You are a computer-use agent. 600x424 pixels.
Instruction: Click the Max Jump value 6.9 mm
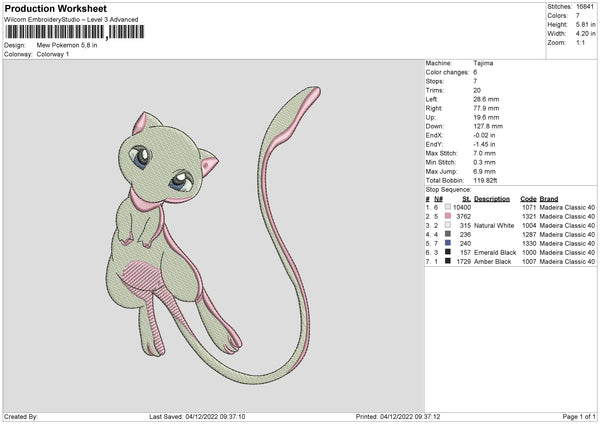point(484,172)
